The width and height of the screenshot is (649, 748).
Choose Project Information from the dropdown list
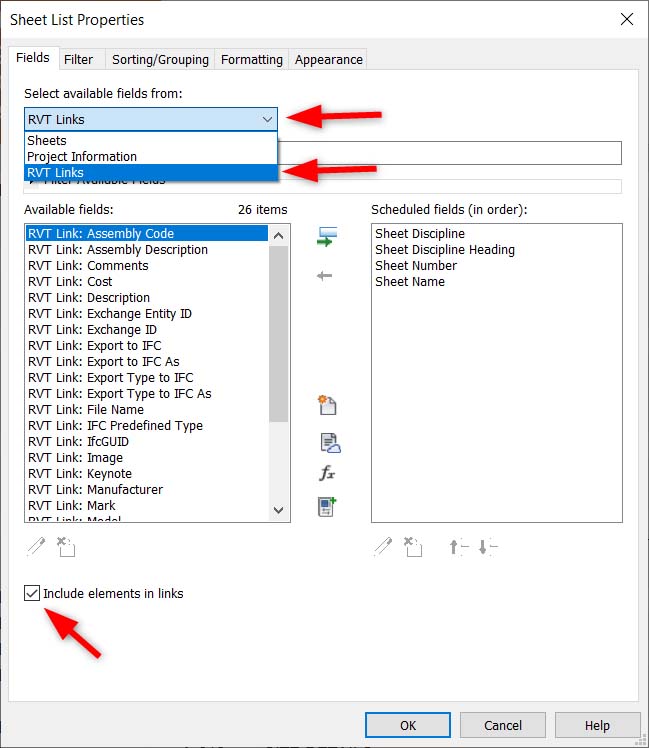tap(82, 156)
